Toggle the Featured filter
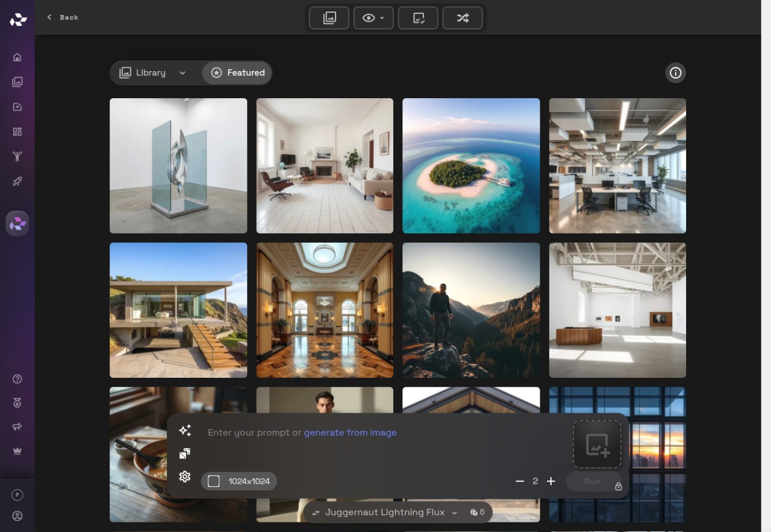This screenshot has width=771, height=532. pyautogui.click(x=237, y=73)
